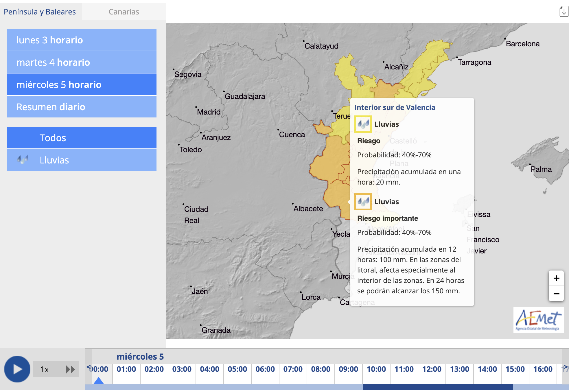Select 08:00 on the timeline
This screenshot has width=569, height=392.
click(x=321, y=369)
